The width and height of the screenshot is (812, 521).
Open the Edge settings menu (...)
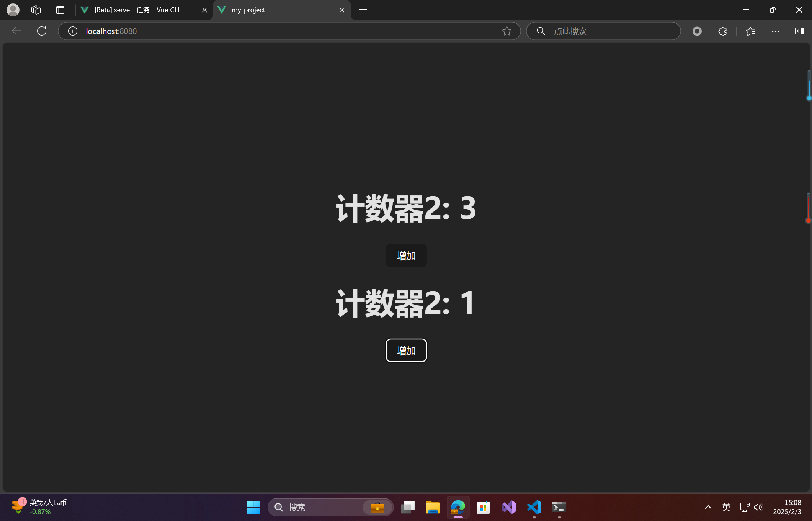776,31
